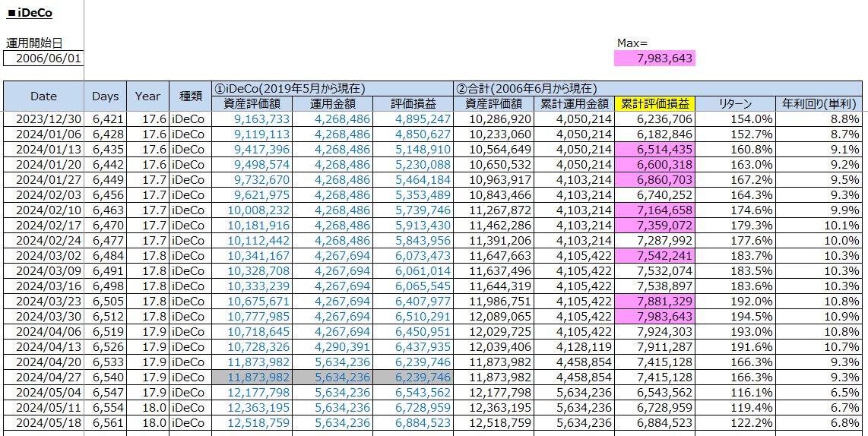868x436 pixels.
Task: Click the 累計運用金額 column header
Action: pyautogui.click(x=574, y=103)
